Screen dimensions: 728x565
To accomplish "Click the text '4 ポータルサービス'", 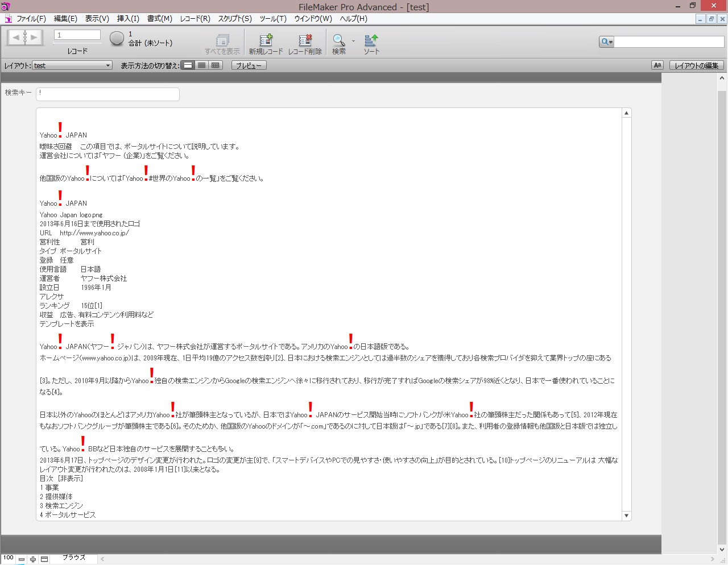I will (x=68, y=515).
